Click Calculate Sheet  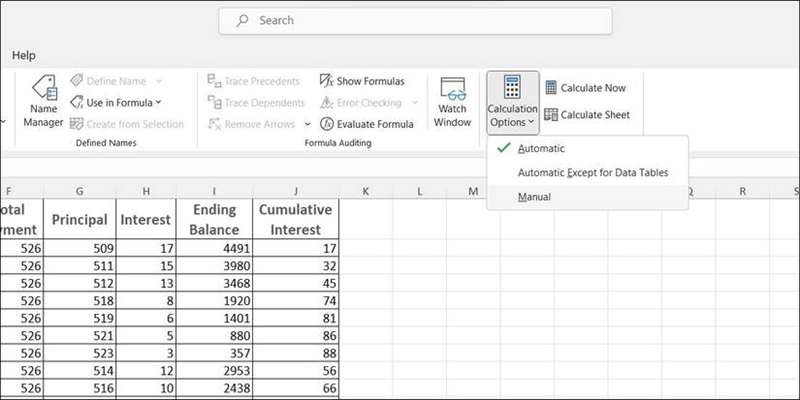[586, 115]
